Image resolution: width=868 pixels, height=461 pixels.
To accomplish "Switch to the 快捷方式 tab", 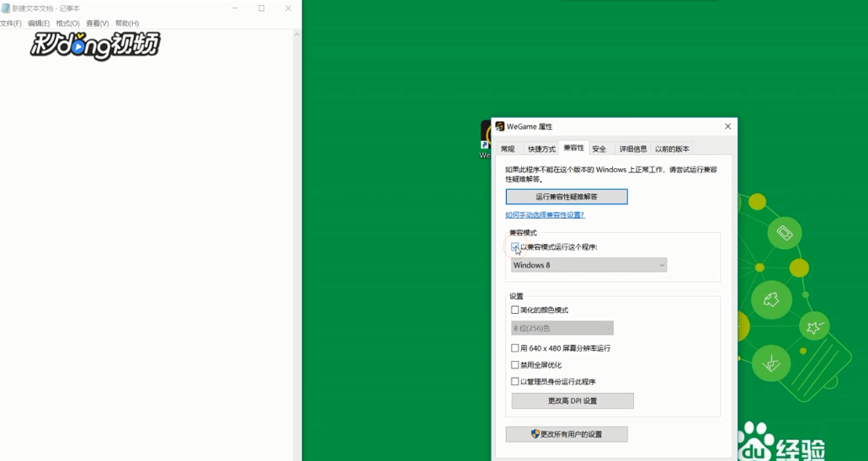I will pyautogui.click(x=541, y=149).
